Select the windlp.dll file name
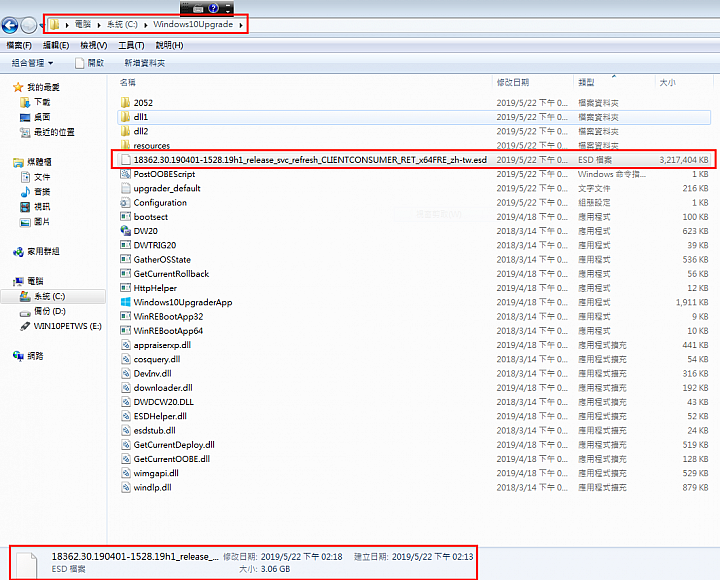 click(x=152, y=487)
